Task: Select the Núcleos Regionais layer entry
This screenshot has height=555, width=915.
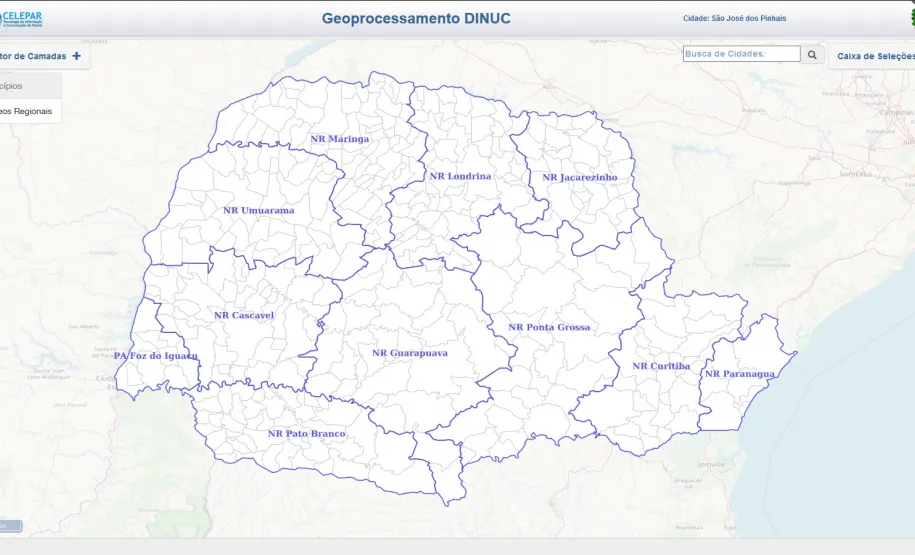Action: pyautogui.click(x=30, y=111)
